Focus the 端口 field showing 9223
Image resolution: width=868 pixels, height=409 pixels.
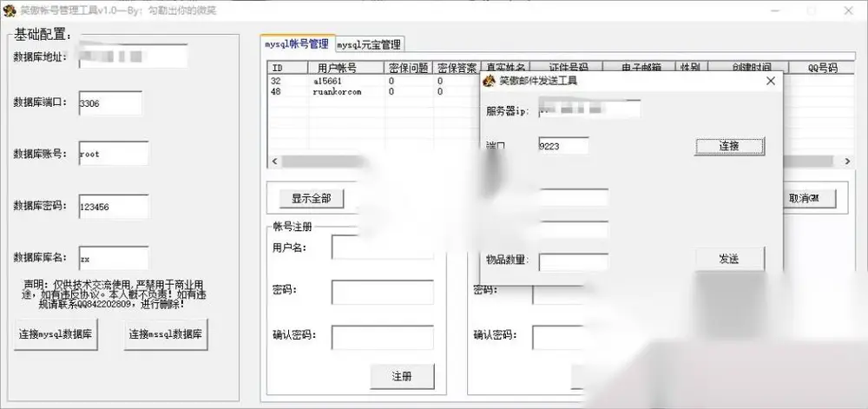click(x=563, y=146)
